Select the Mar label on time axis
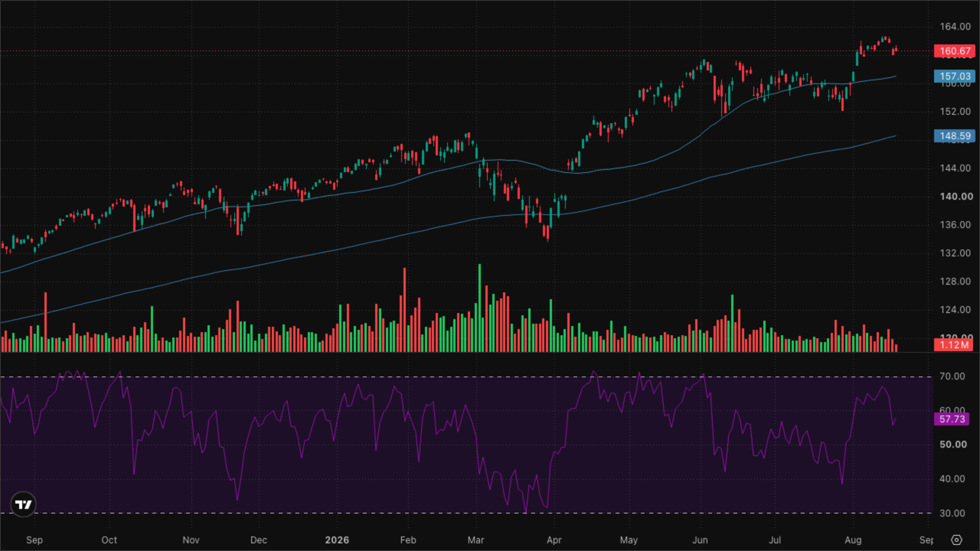Image resolution: width=980 pixels, height=551 pixels. 476,540
